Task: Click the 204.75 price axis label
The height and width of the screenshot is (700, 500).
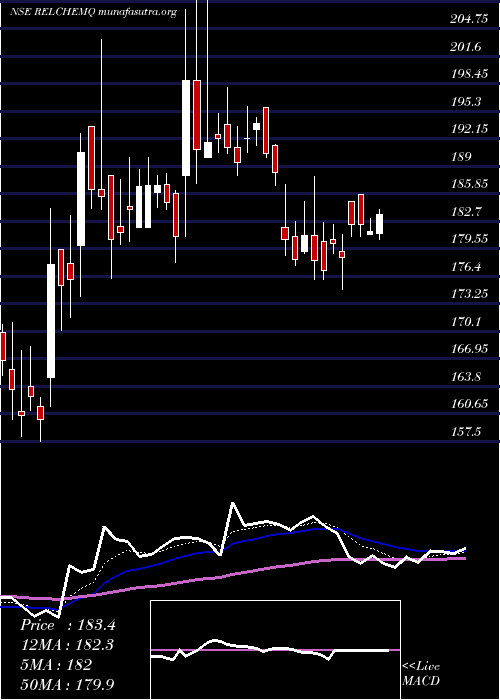Action: [469, 19]
